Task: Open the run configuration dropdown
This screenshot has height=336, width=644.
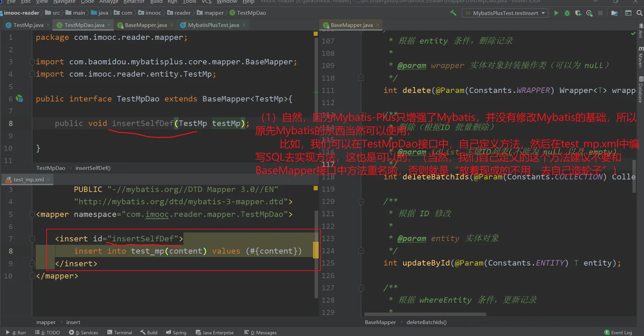Action: 505,13
